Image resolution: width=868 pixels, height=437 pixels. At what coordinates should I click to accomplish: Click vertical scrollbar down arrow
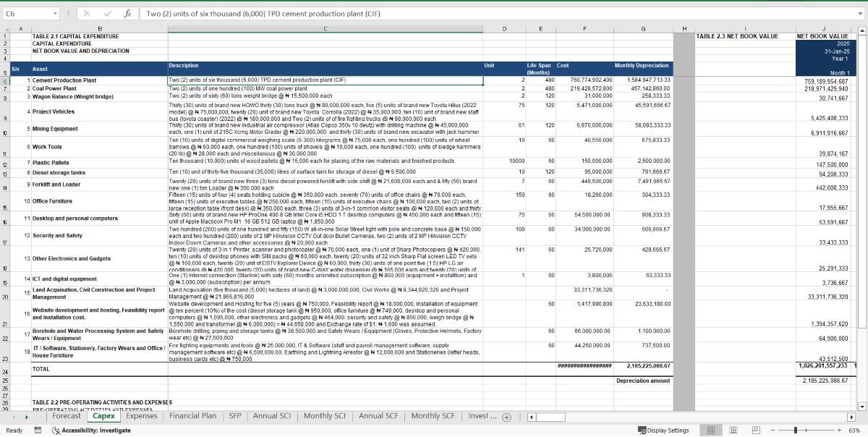[x=861, y=406]
